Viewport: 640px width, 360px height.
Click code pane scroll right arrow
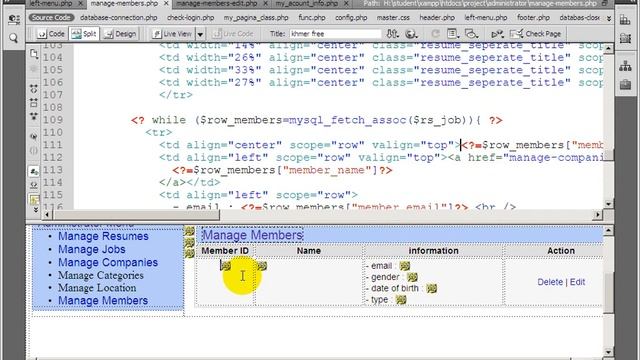click(598, 215)
